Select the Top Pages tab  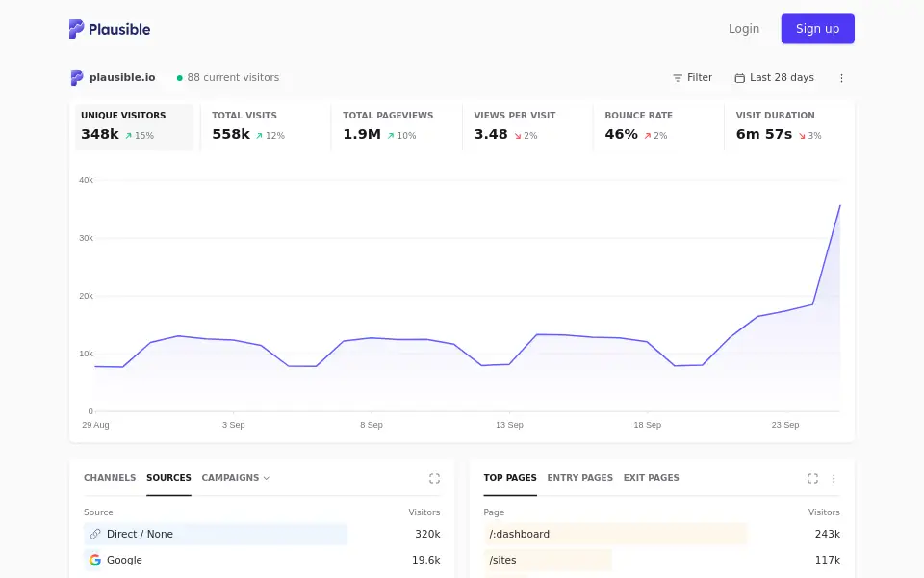(x=510, y=478)
